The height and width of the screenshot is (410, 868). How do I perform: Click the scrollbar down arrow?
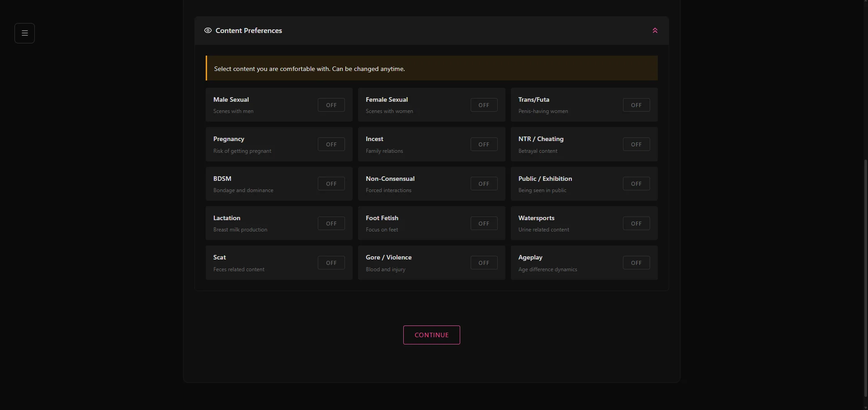click(x=865, y=407)
